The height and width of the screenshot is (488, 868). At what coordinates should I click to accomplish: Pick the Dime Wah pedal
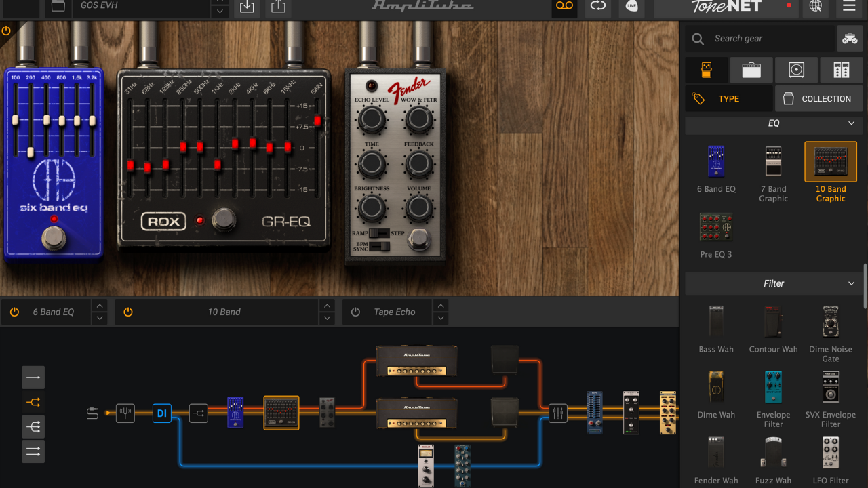[716, 395]
